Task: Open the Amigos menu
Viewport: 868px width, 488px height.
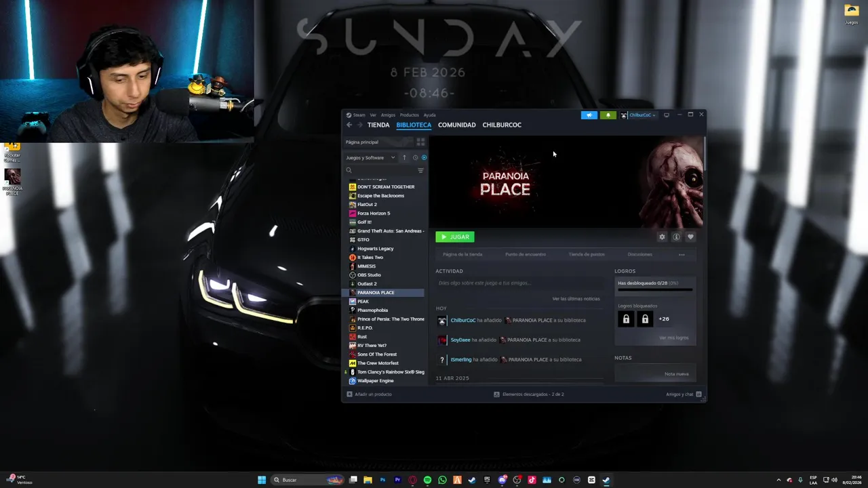Action: click(x=388, y=115)
